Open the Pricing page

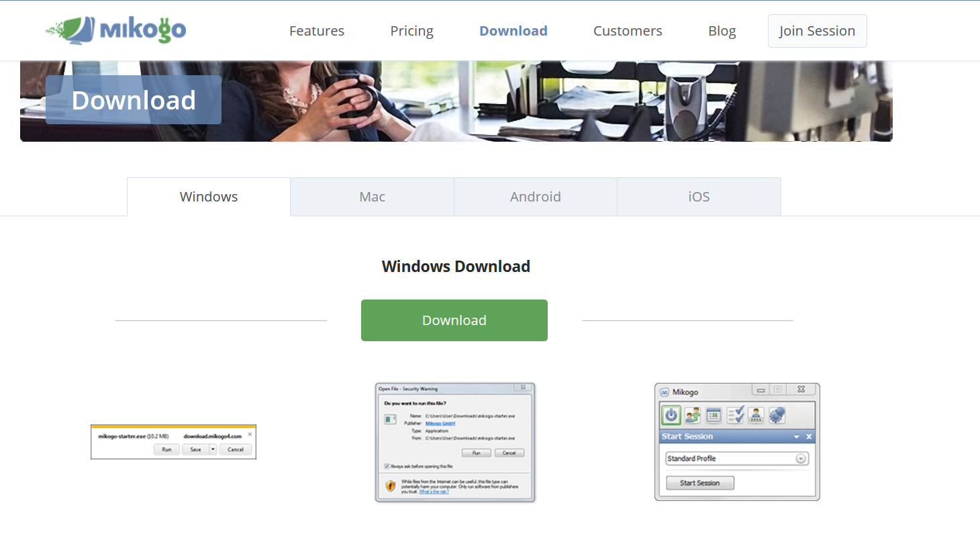[x=411, y=31]
